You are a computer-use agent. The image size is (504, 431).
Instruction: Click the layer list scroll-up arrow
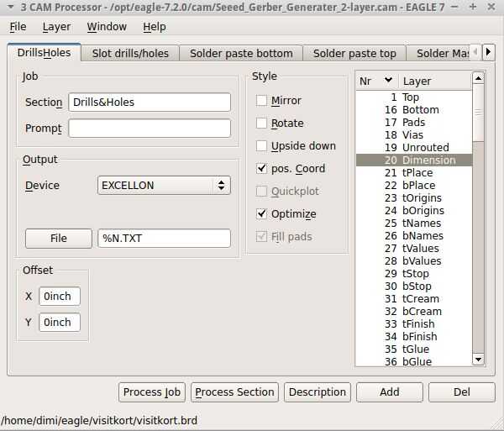pyautogui.click(x=478, y=78)
